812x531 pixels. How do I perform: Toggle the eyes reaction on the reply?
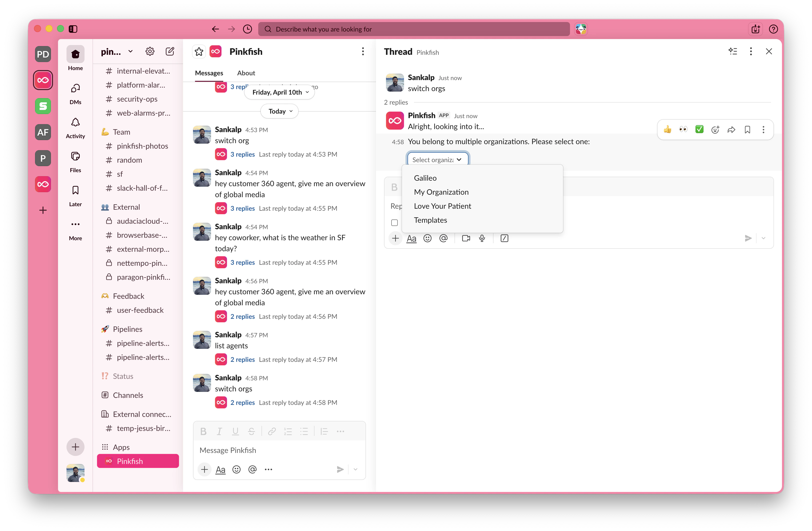[683, 130]
